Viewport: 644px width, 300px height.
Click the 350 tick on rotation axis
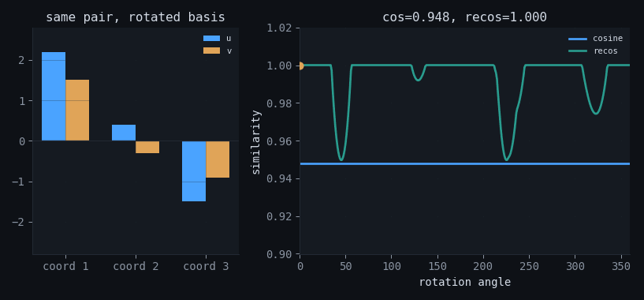[620, 267]
